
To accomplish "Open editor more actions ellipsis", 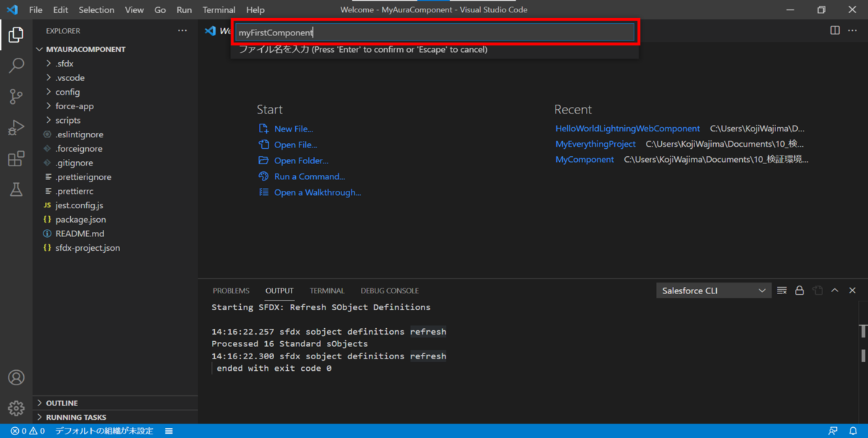I will pos(853,30).
